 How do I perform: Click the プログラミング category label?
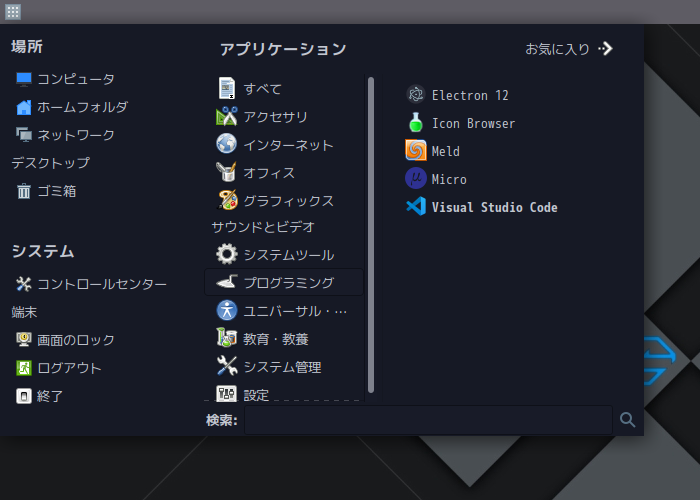288,283
